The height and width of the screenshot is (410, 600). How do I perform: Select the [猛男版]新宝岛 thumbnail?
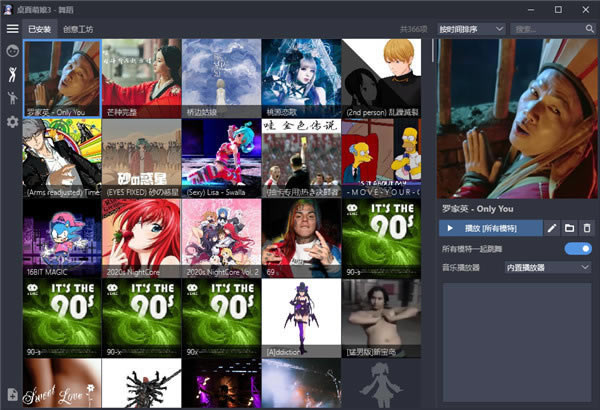382,318
